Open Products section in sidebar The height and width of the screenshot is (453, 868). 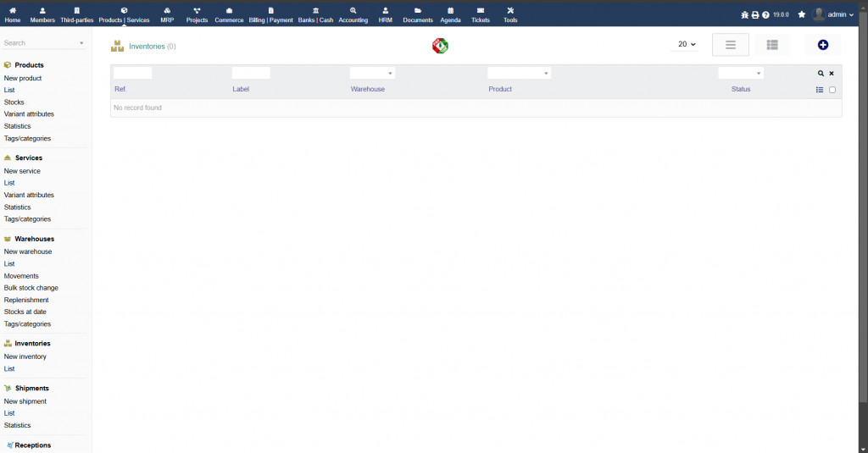point(29,64)
